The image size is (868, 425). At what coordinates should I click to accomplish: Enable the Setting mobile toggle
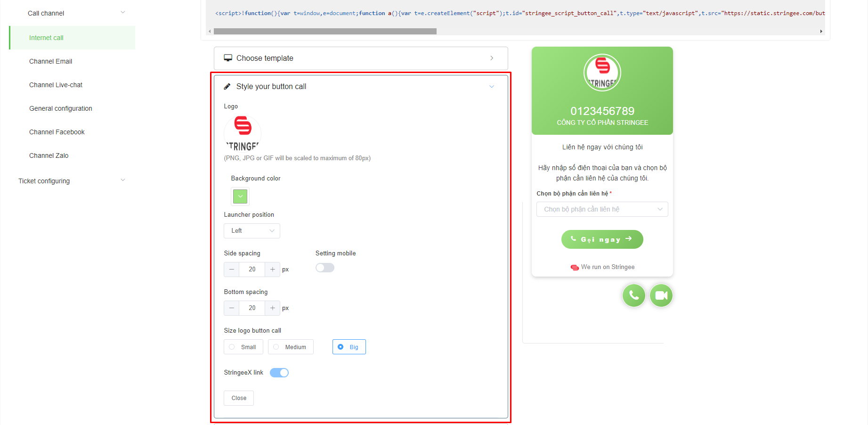324,268
